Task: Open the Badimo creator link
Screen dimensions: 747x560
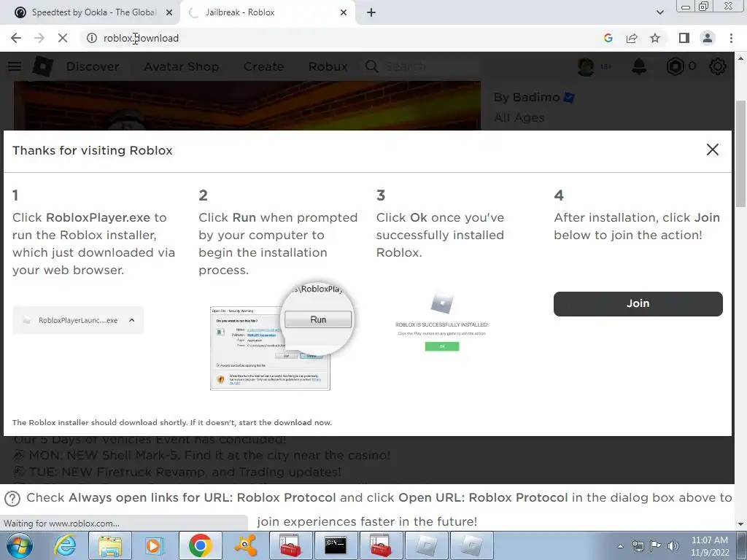Action: tap(536, 97)
